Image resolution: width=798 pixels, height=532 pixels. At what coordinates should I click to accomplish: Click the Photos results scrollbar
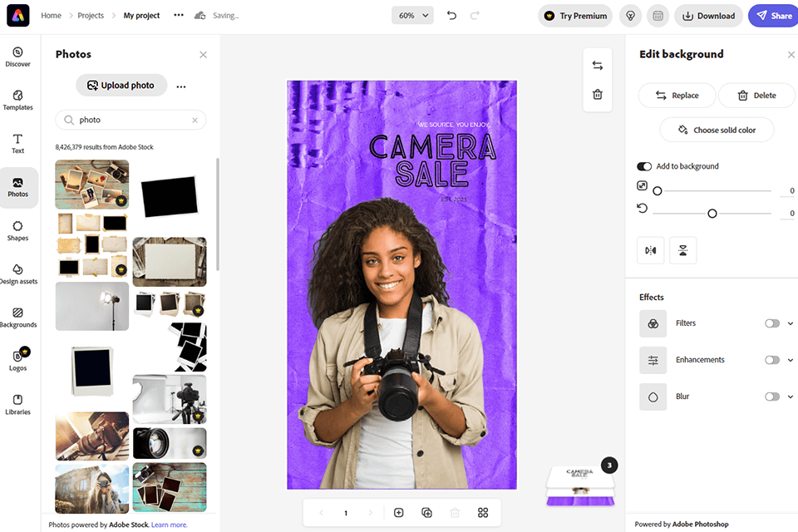(218, 214)
